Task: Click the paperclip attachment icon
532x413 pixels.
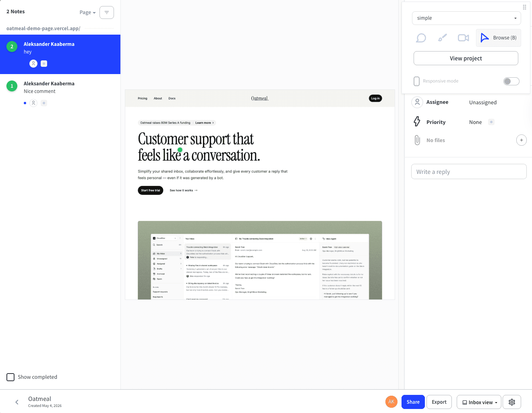Action: pos(417,140)
